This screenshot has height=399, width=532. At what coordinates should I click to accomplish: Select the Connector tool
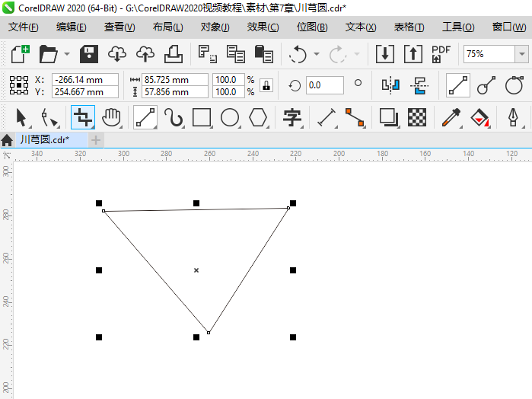[355, 117]
